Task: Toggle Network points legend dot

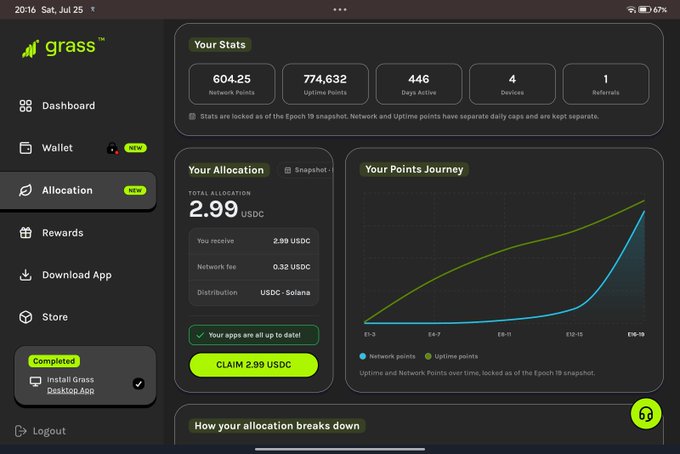Action: (363, 356)
